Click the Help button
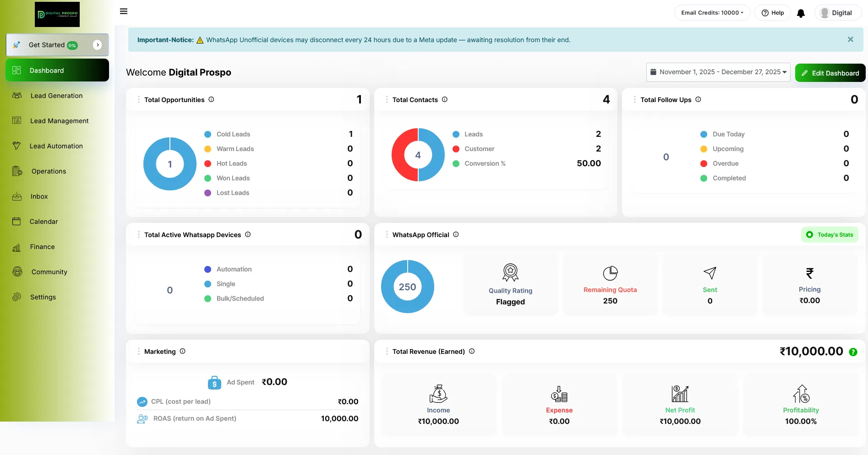This screenshot has width=868, height=455. pos(773,13)
